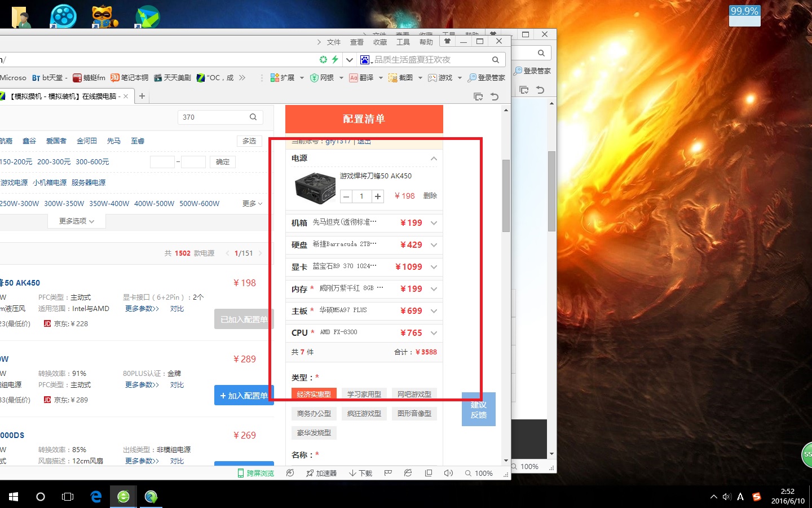Increase the AK450 power supply quantity
This screenshot has height=508, width=812.
pos(378,196)
